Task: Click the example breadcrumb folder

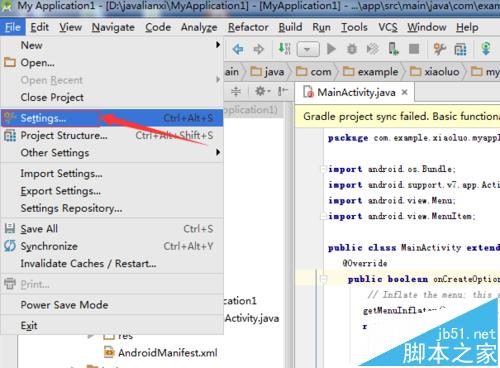Action: click(x=371, y=72)
